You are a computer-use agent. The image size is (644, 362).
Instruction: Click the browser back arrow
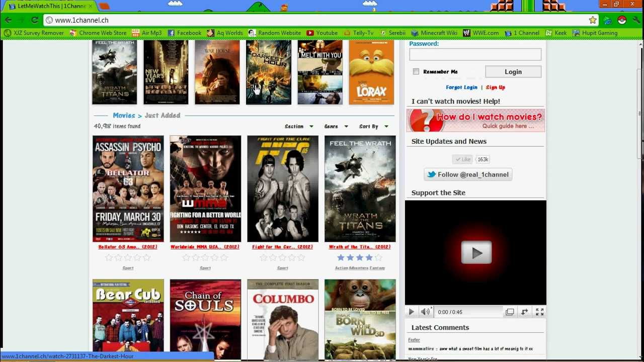coord(9,20)
